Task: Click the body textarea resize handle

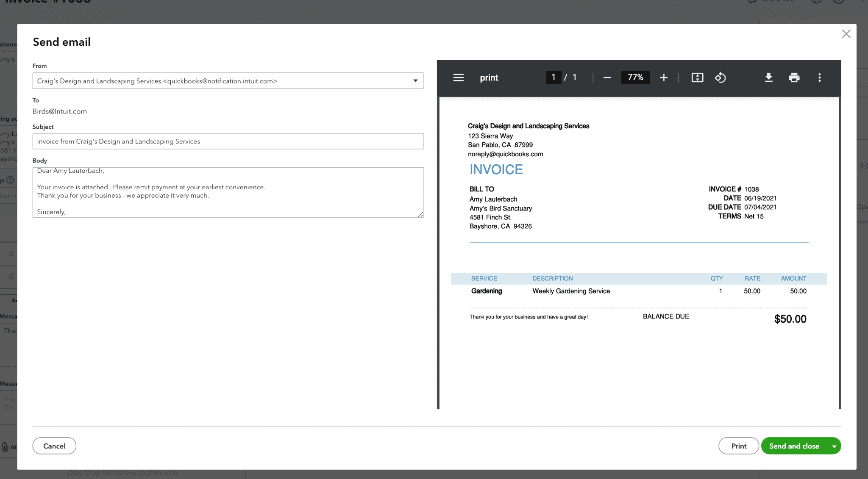Action: point(420,214)
